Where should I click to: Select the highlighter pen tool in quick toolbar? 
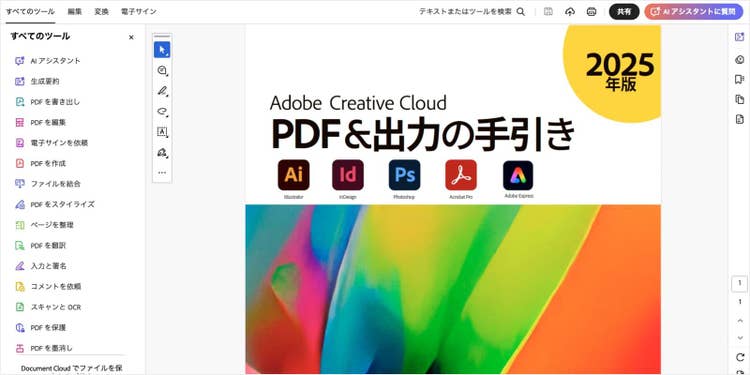point(162,91)
